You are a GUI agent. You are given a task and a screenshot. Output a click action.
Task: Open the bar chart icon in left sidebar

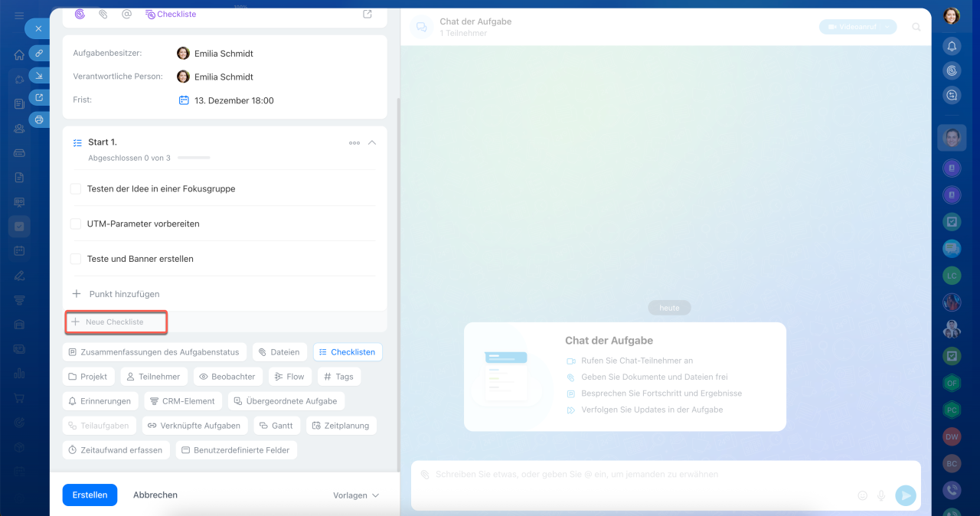point(19,374)
